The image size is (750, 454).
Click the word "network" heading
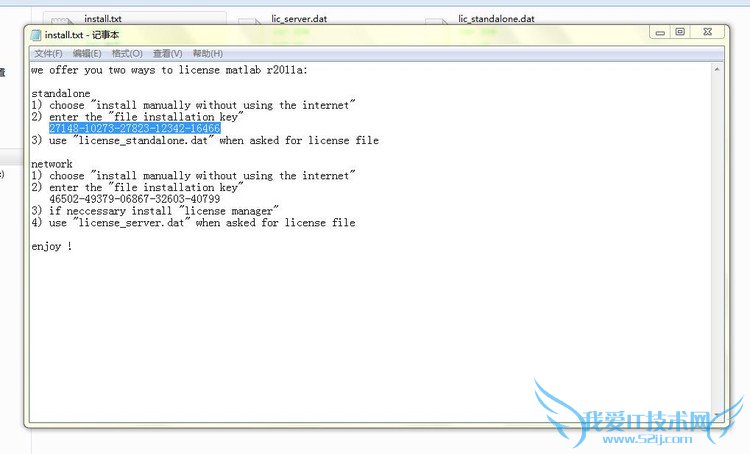(52, 164)
